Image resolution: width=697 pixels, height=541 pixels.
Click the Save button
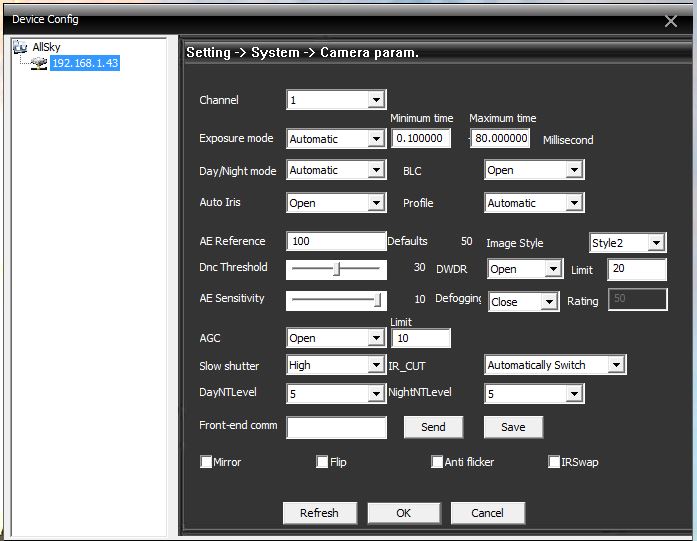pos(513,427)
